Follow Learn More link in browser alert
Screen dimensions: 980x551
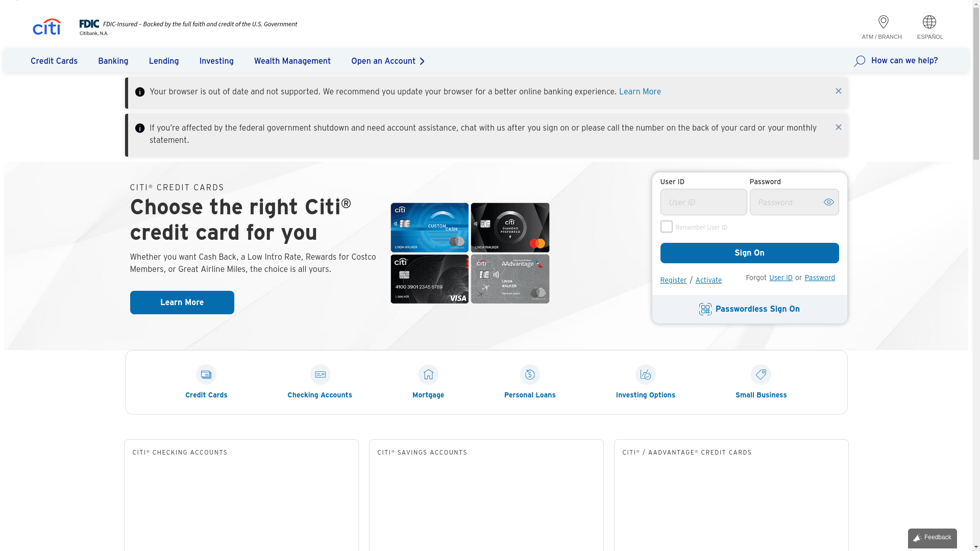[x=640, y=92]
